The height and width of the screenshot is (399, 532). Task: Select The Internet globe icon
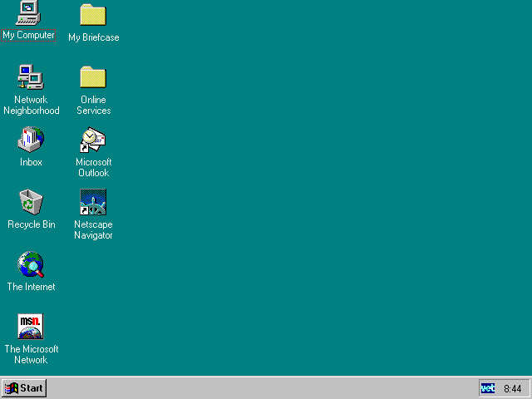tap(31, 264)
